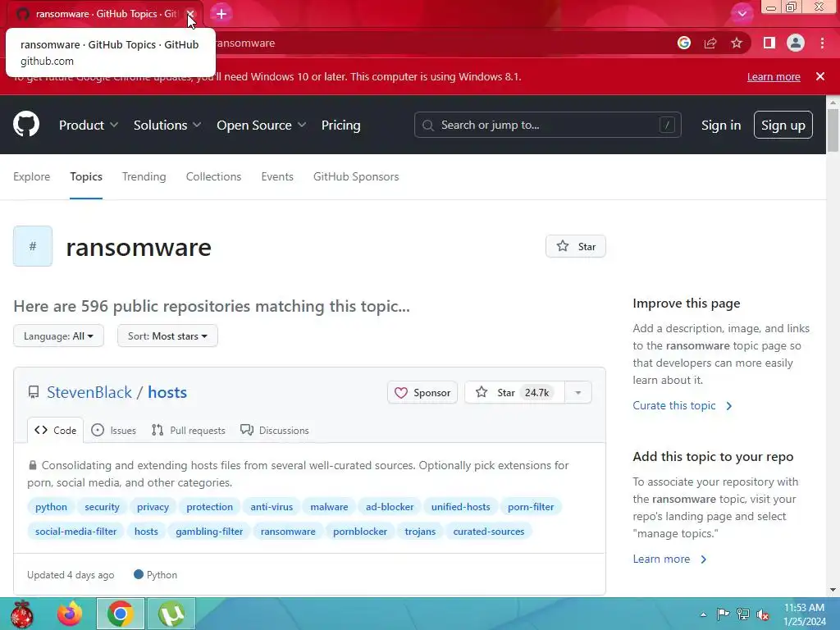Open the Language: All filter dropdown

58,336
